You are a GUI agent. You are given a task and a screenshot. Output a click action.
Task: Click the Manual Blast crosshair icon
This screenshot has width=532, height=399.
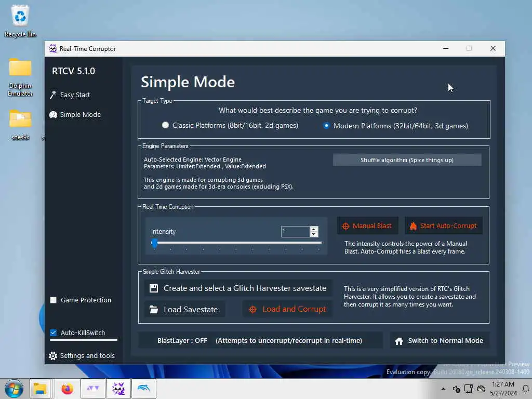point(345,227)
